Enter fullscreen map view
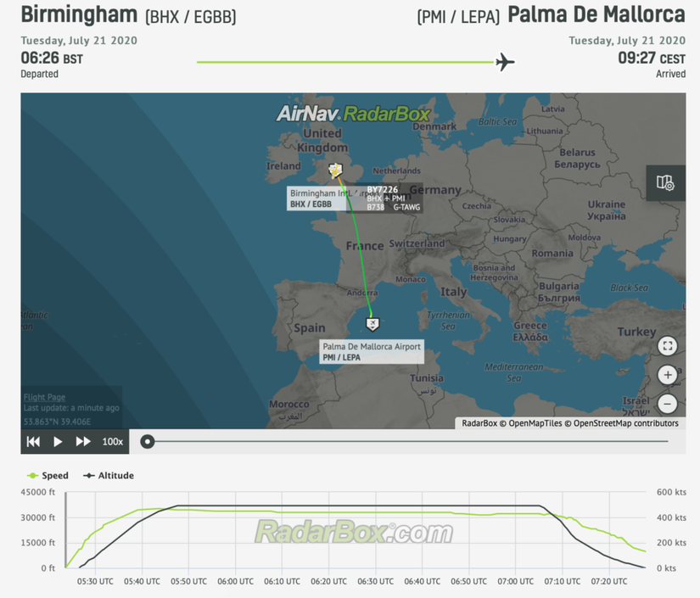700x598 pixels. coord(668,346)
